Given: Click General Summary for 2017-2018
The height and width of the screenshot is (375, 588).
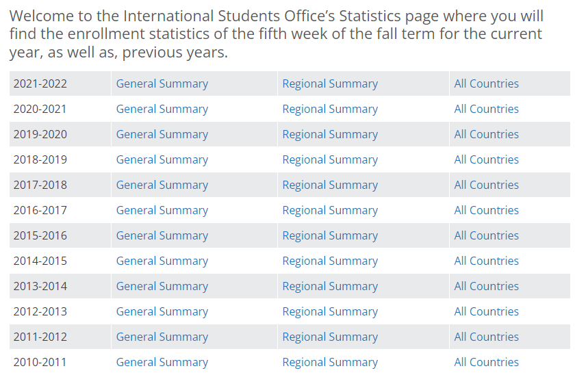Looking at the screenshot, I should tap(162, 185).
